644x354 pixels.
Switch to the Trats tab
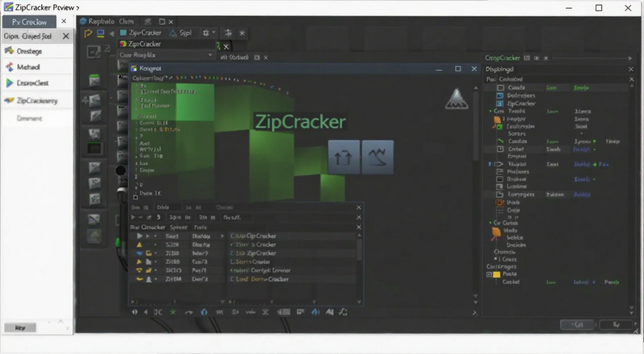[200, 227]
